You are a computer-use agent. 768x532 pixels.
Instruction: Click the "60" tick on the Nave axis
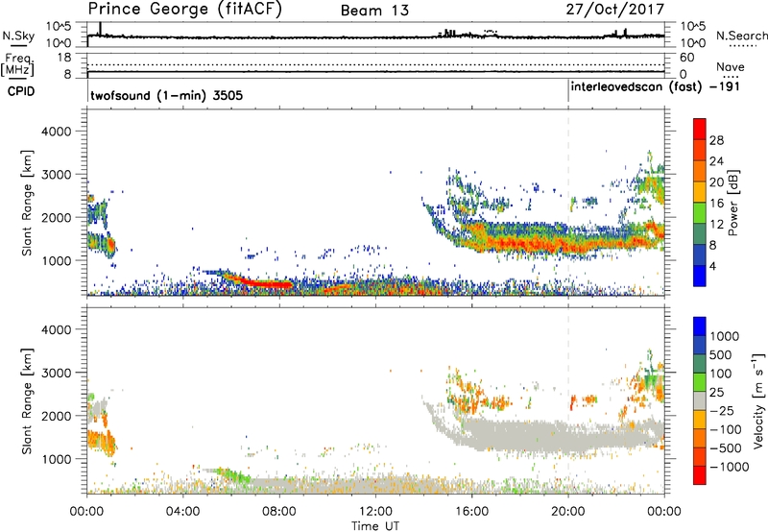[x=687, y=58]
